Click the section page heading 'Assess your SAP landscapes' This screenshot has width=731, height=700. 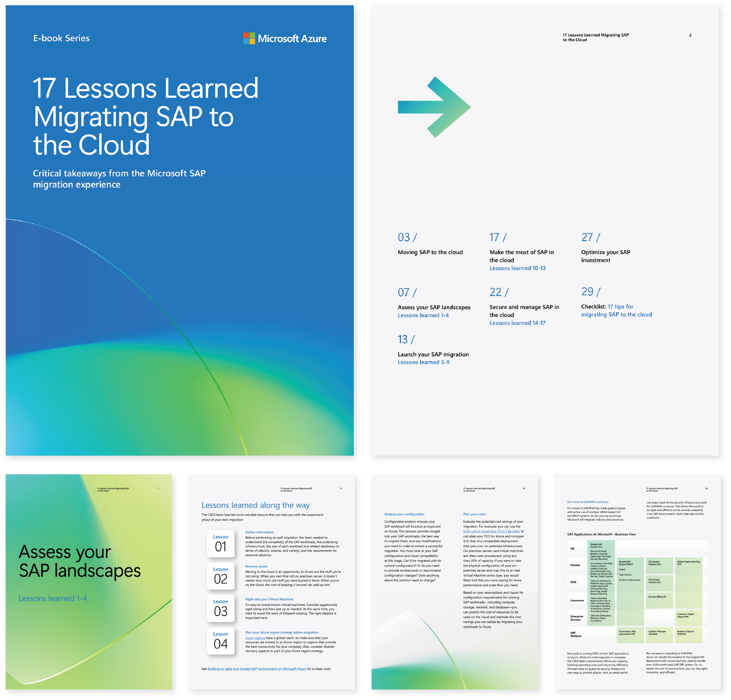(x=80, y=561)
